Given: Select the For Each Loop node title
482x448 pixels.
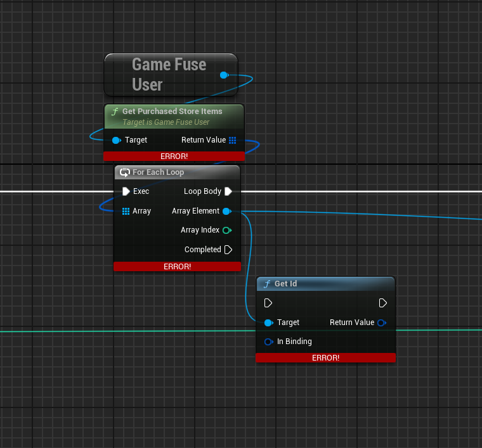Looking at the screenshot, I should (x=158, y=172).
